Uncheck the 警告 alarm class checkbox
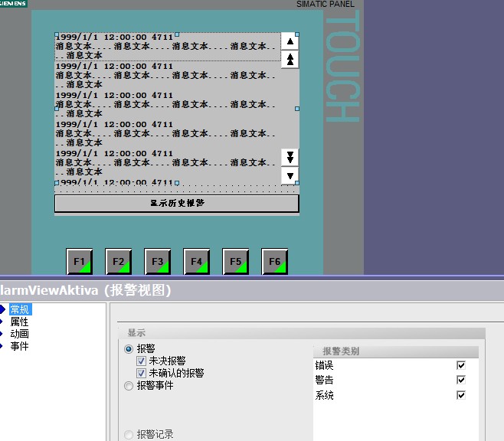This screenshot has width=504, height=441. tap(461, 380)
